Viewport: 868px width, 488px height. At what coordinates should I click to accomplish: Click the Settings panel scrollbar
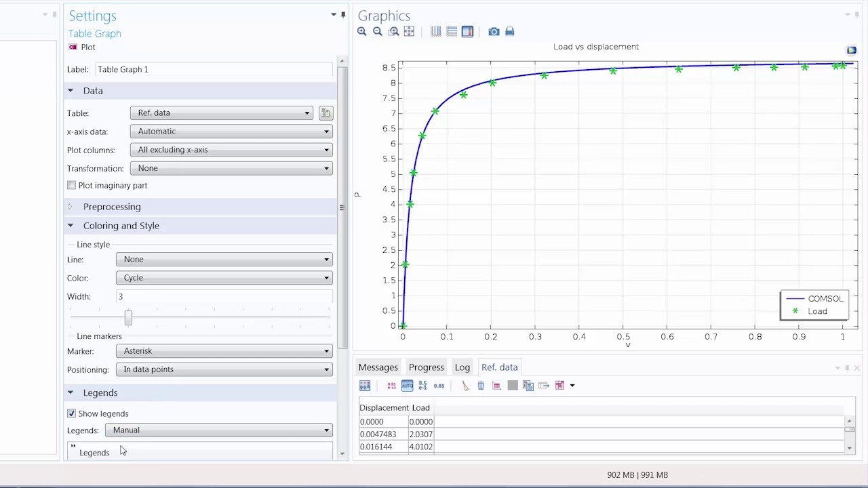342,207
